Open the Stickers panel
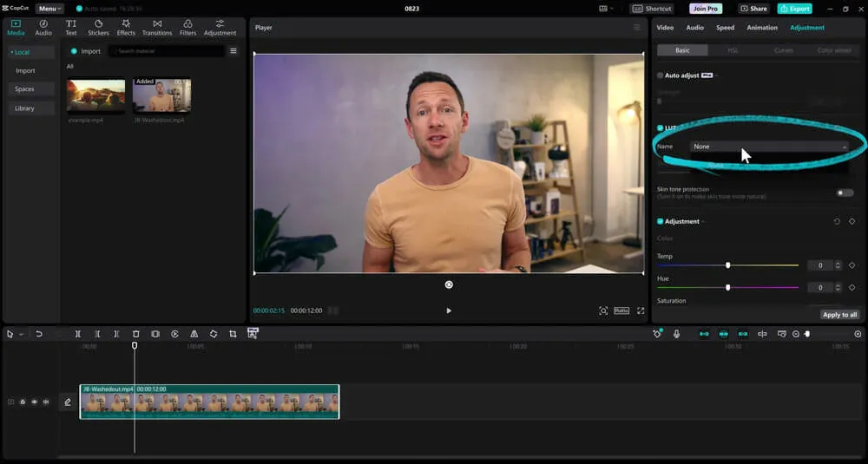The height and width of the screenshot is (464, 868). [x=98, y=27]
